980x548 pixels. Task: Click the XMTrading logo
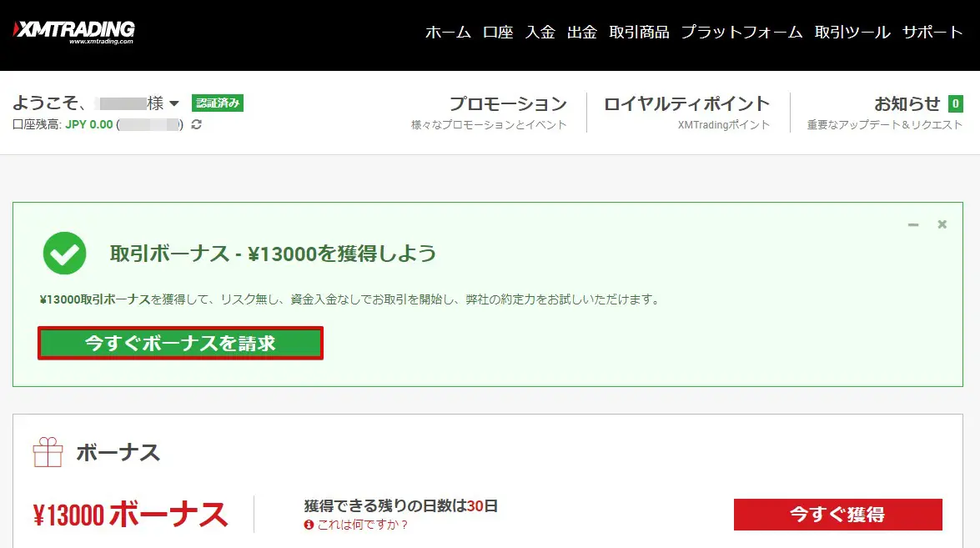pos(73,32)
